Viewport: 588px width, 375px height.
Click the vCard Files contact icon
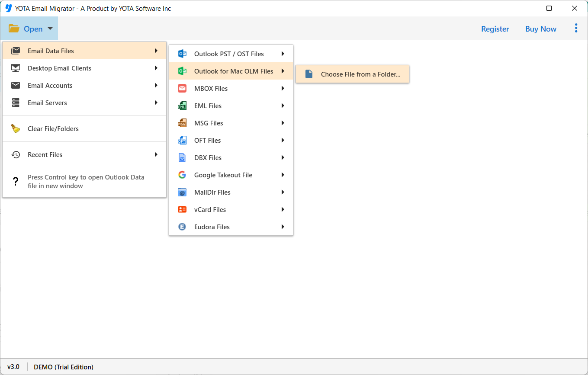[182, 210]
